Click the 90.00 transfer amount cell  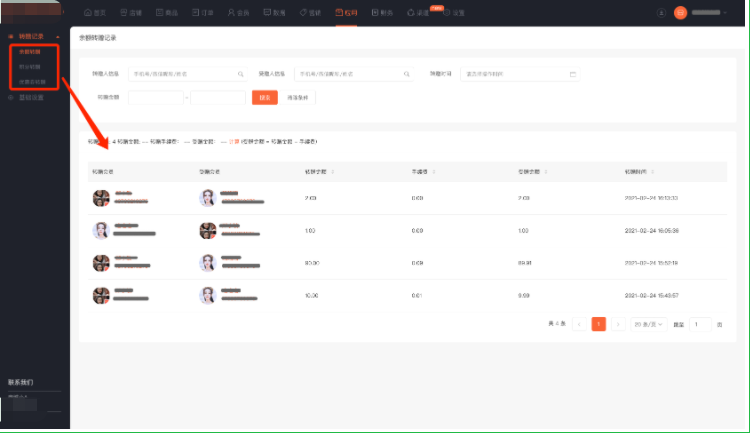312,263
